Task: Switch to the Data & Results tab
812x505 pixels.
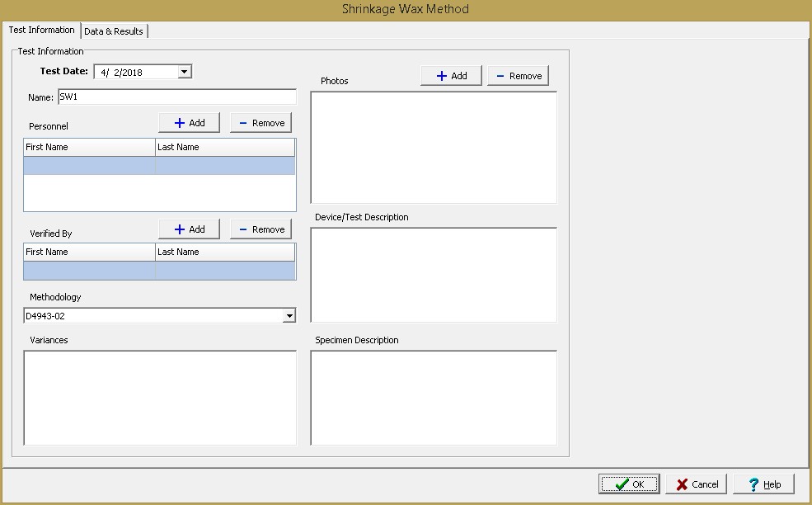Action: pyautogui.click(x=114, y=31)
